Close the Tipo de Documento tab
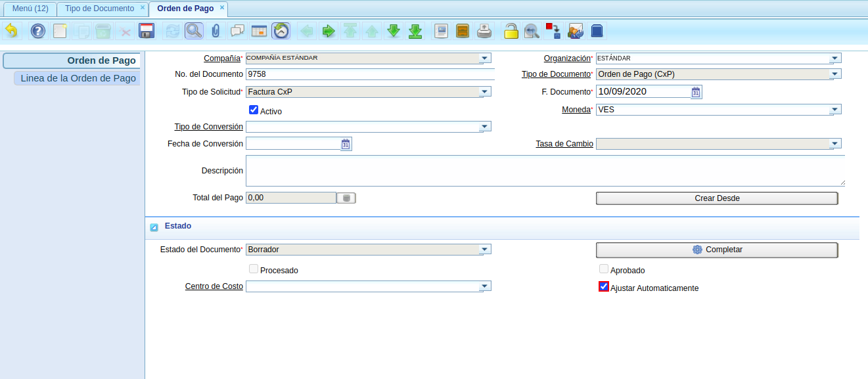Viewport: 868px width, 379px height. tap(143, 8)
